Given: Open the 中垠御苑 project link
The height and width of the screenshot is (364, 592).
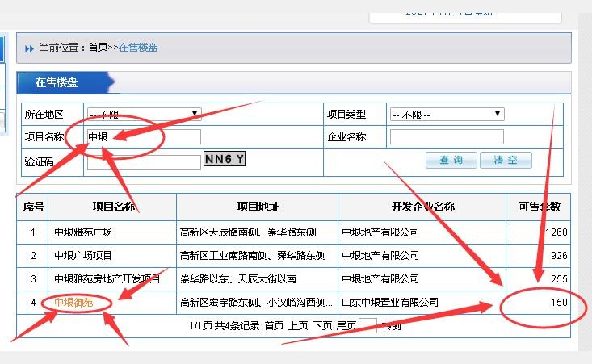Looking at the screenshot, I should (73, 303).
